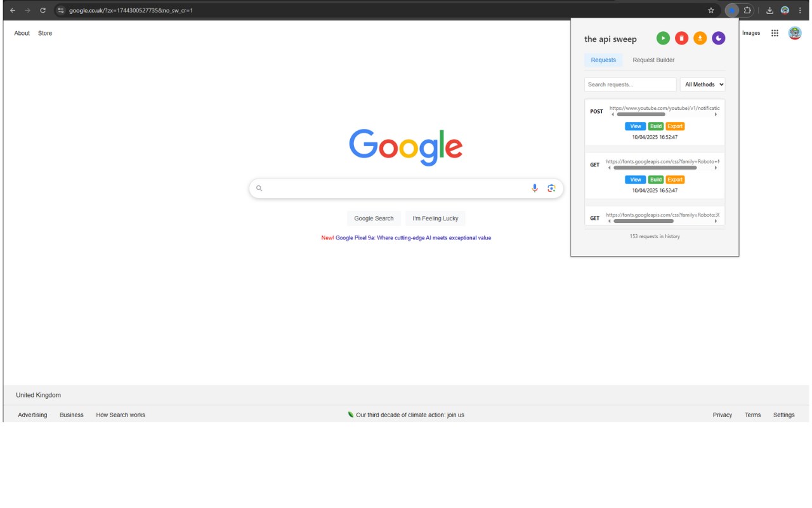Image resolution: width=812 pixels, height=508 pixels.
Task: Reload the page
Action: tap(43, 10)
